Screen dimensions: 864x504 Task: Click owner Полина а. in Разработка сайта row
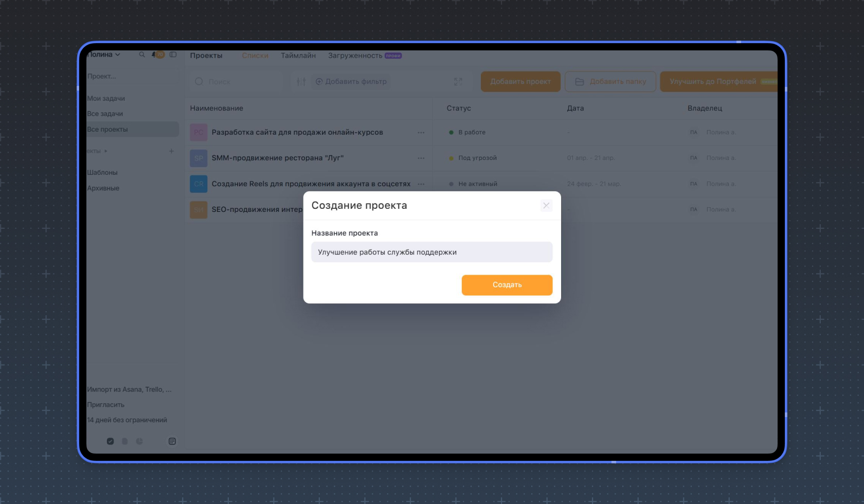click(x=721, y=132)
